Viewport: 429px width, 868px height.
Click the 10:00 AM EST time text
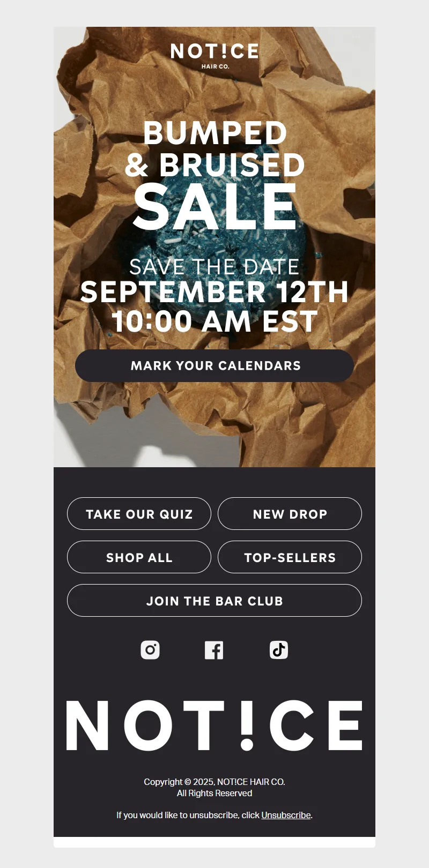[x=214, y=321]
